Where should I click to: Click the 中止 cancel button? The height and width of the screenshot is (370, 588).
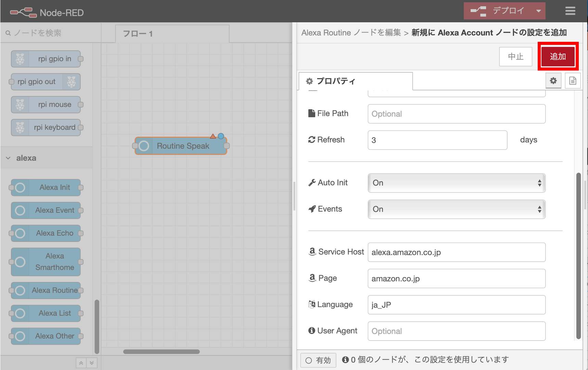(515, 57)
